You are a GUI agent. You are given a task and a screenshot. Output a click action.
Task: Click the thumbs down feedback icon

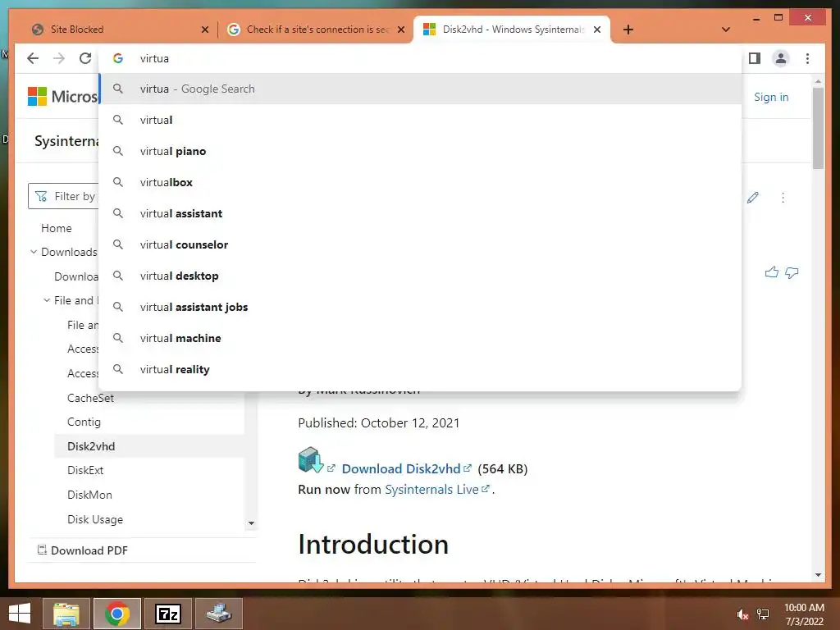[792, 272]
